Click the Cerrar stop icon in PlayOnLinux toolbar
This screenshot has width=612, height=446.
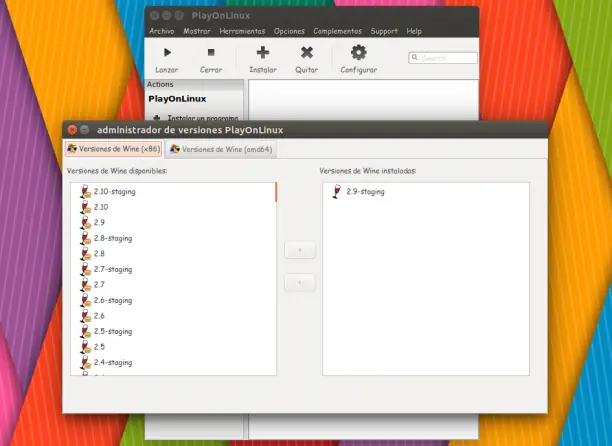pos(211,52)
